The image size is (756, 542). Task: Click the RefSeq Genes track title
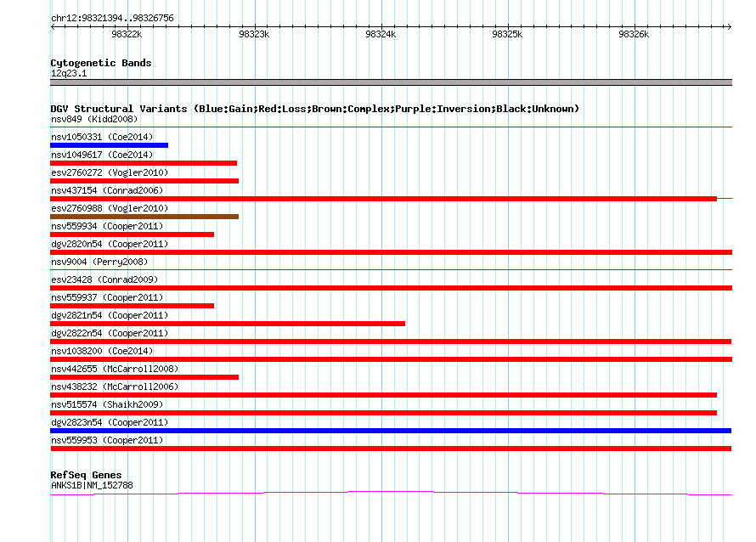86,475
